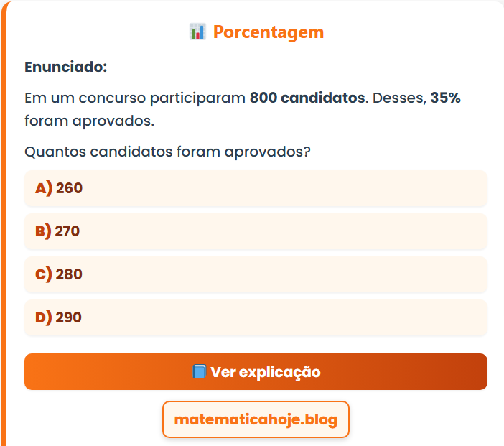Viewport: 504px width, 446px height.
Task: Expand the Ver explicação section
Action: click(x=256, y=372)
